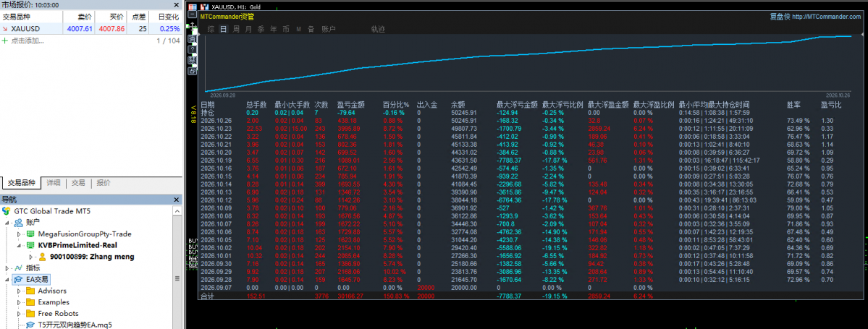868x329 pixels.
Task: Click the red down arrow beside XAUUSD
Action: tap(6, 29)
